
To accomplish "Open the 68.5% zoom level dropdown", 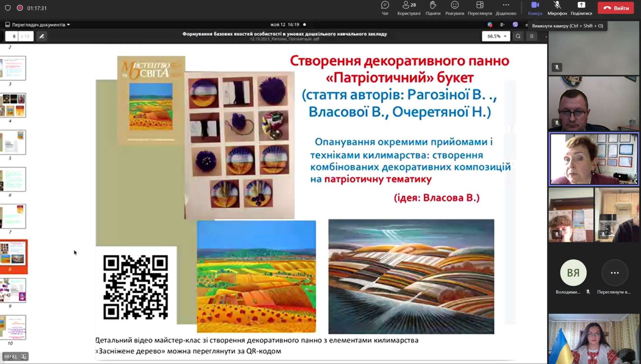I will (x=496, y=36).
